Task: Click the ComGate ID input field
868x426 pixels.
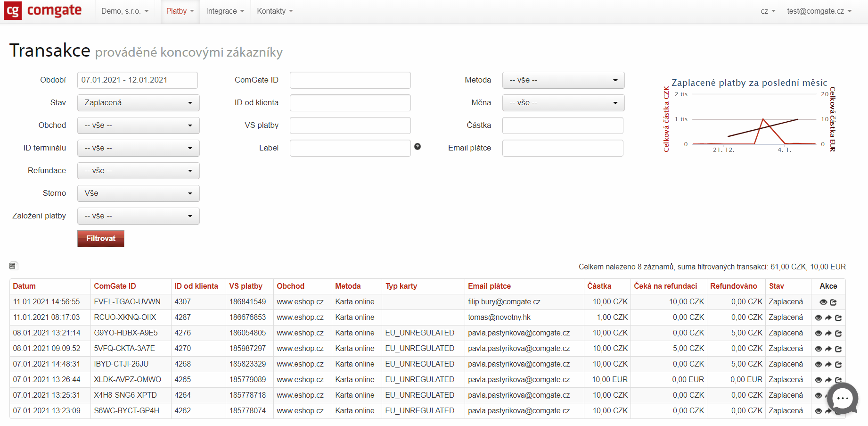Action: [350, 80]
